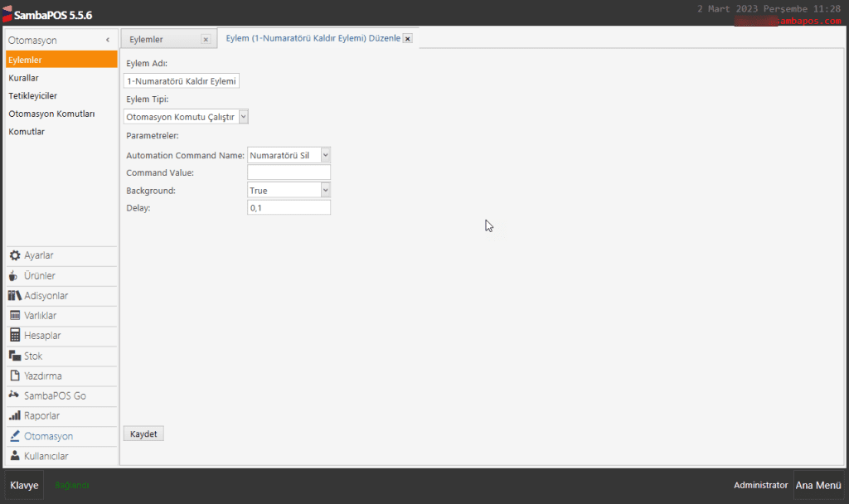Expand the Background True dropdown
Screen dimensions: 849x504
325,190
